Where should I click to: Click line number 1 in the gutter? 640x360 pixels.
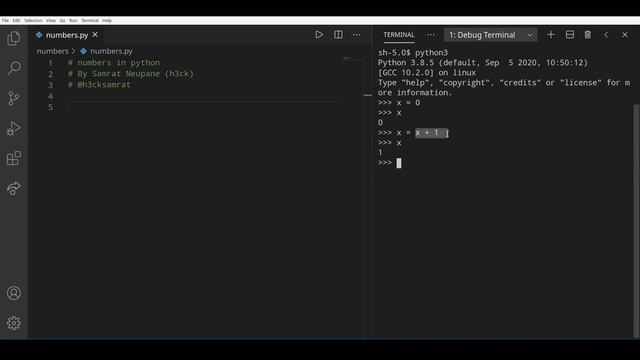[51, 63]
